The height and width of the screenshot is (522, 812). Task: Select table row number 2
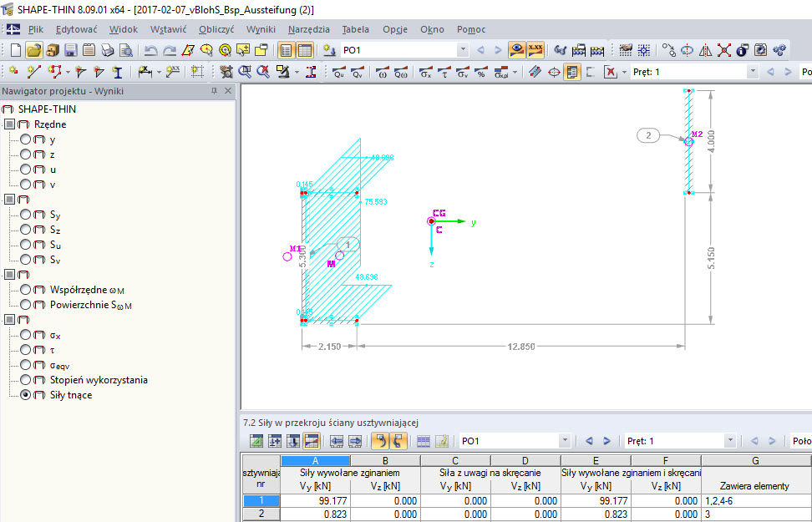pos(261,514)
